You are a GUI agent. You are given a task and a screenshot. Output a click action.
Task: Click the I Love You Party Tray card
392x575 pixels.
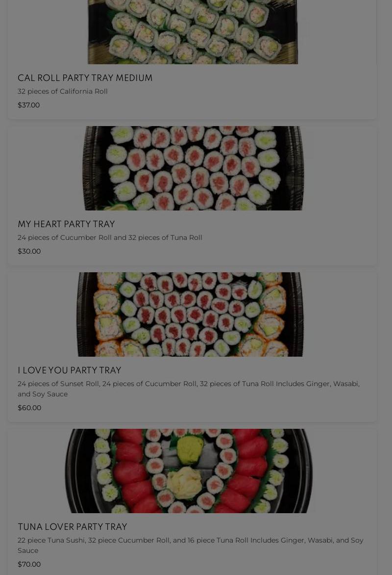click(193, 347)
